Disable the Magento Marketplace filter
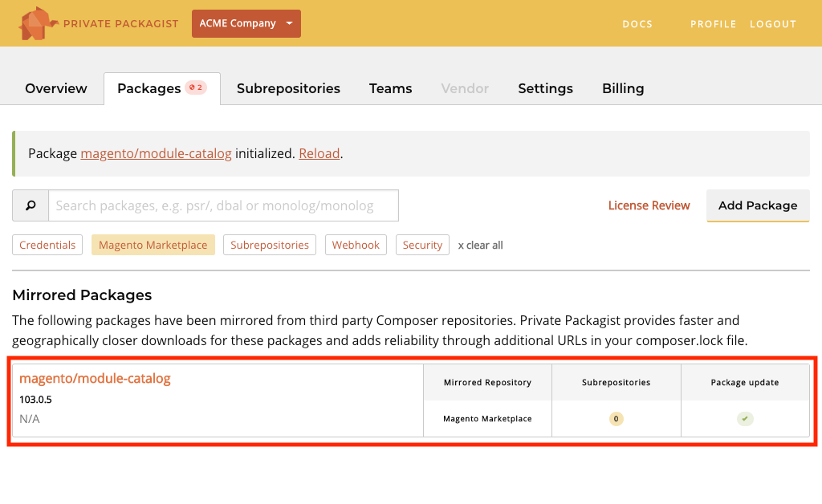Image resolution: width=822 pixels, height=504 pixels. pyautogui.click(x=153, y=245)
